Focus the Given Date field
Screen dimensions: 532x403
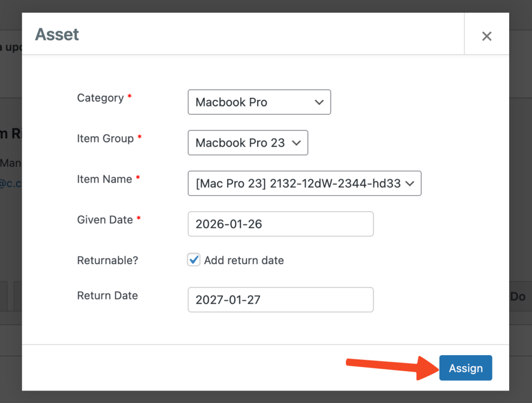[x=281, y=224]
